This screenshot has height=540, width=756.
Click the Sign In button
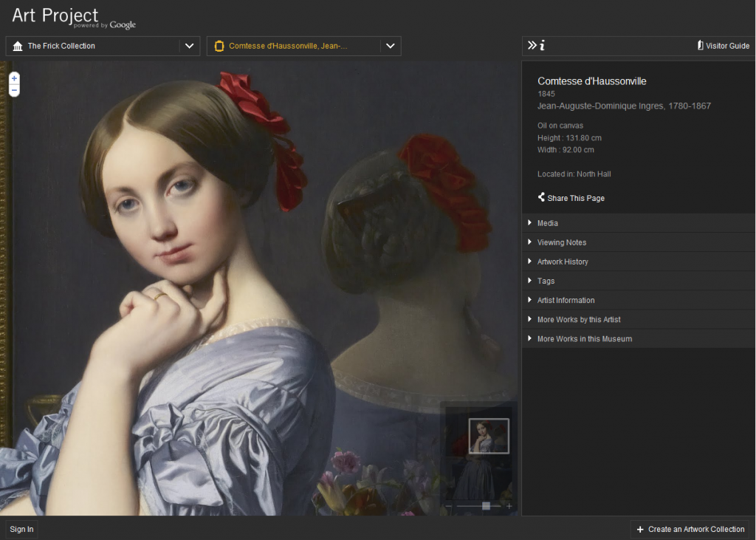coord(21,529)
